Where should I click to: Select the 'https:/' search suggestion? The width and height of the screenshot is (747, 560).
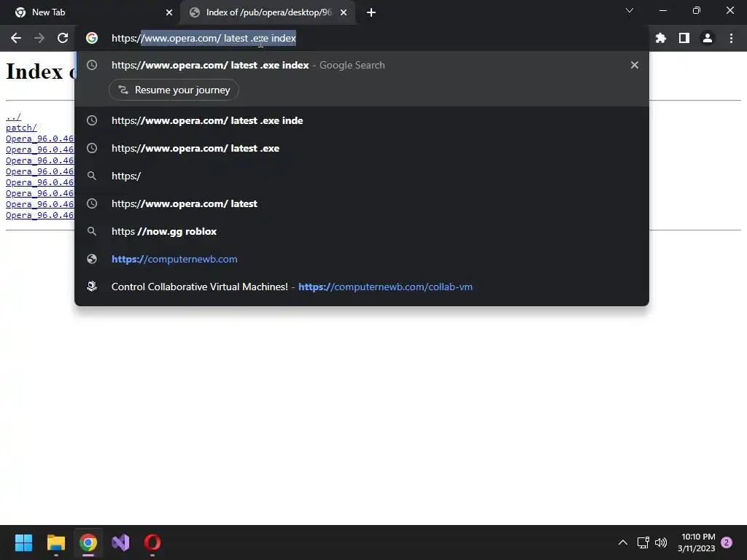(x=362, y=176)
